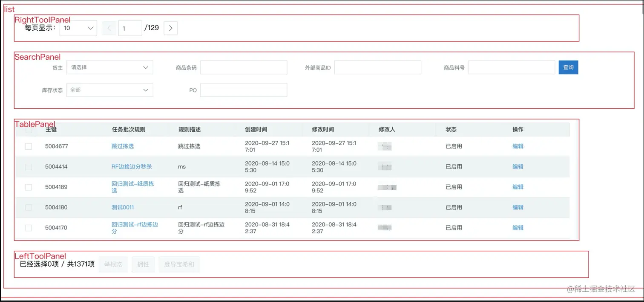Click 已启用 status in row 5004180
The height and width of the screenshot is (302, 644).
(x=454, y=207)
